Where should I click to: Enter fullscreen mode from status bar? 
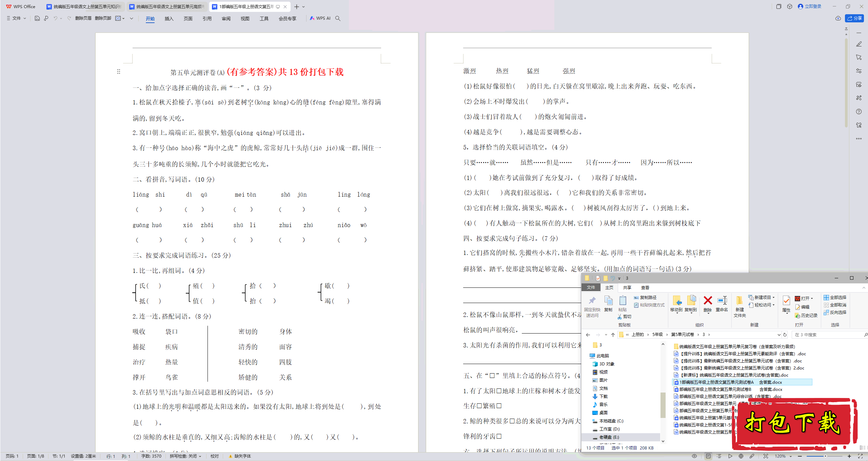pos(860,456)
